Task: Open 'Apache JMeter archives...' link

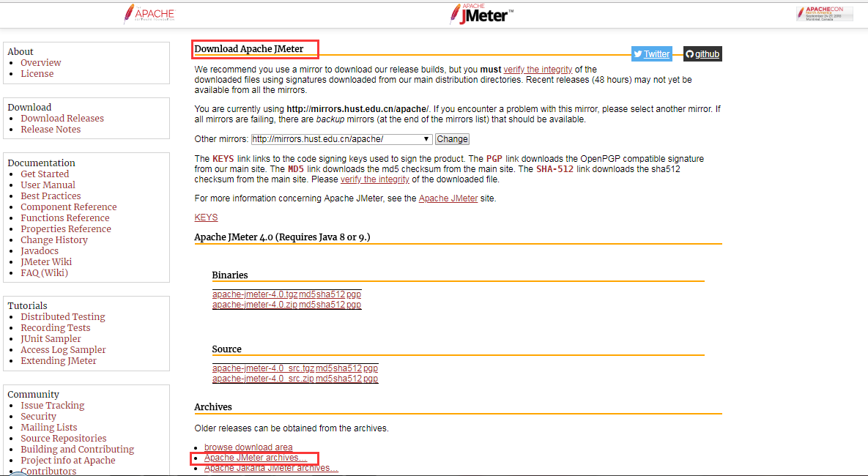Action: [255, 458]
